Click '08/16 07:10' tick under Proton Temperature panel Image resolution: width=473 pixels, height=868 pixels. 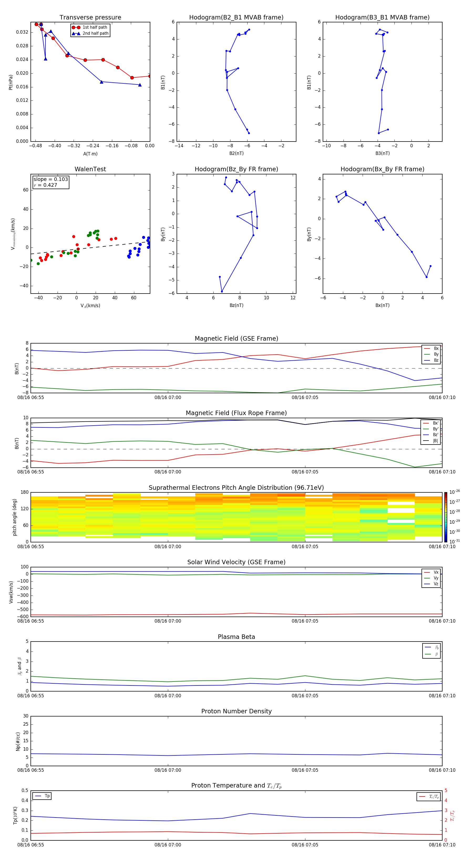[442, 845]
